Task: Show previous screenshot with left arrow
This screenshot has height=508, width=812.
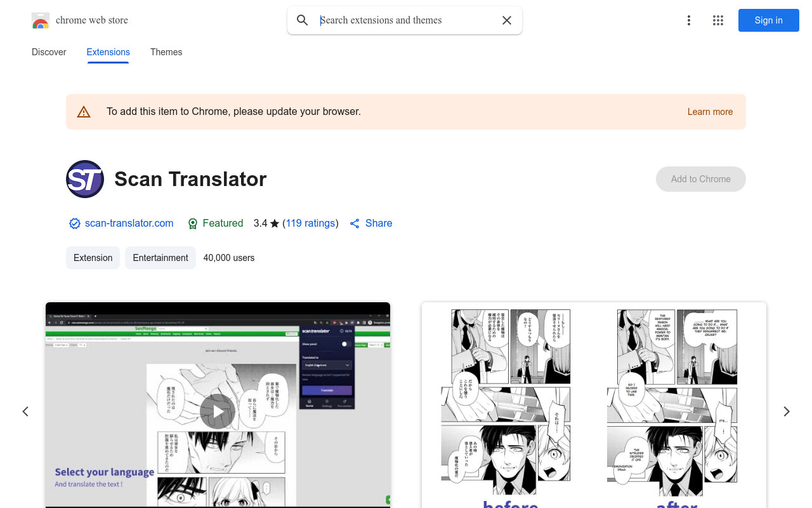Action: (x=25, y=411)
